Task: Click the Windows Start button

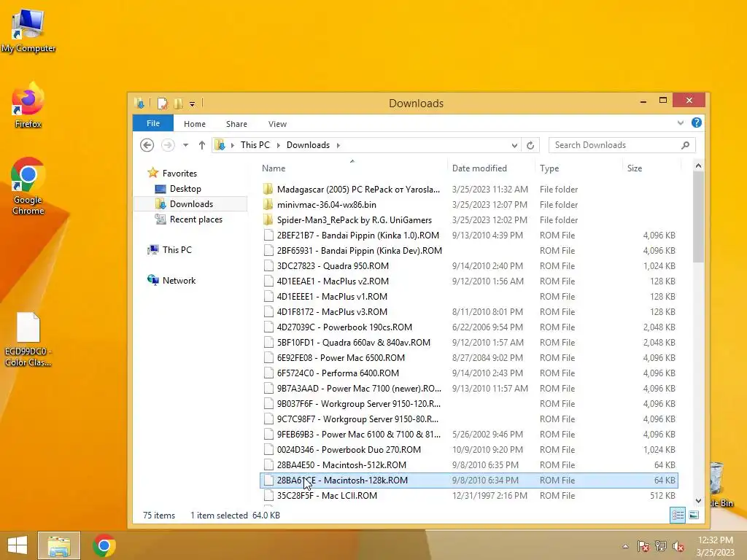Action: [18, 545]
